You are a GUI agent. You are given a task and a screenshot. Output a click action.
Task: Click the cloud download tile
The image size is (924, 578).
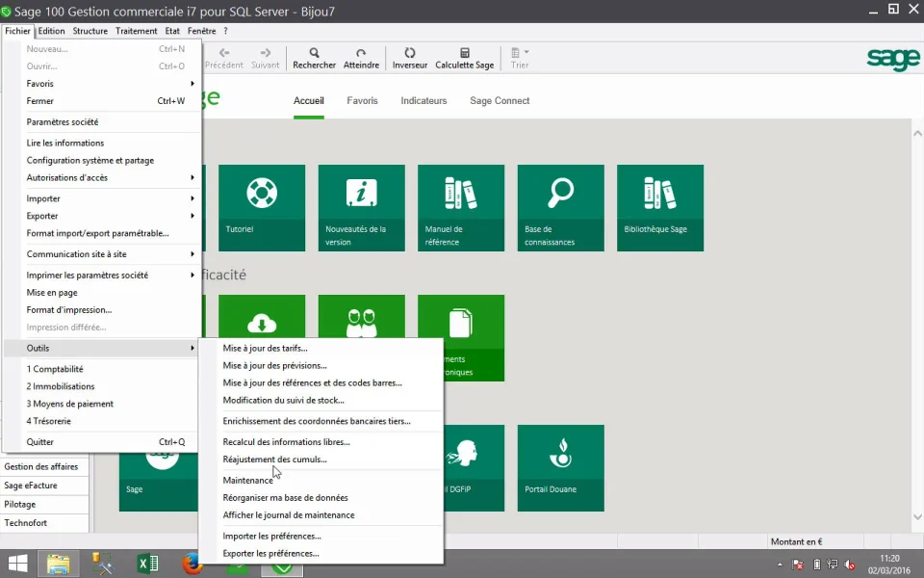click(x=262, y=316)
